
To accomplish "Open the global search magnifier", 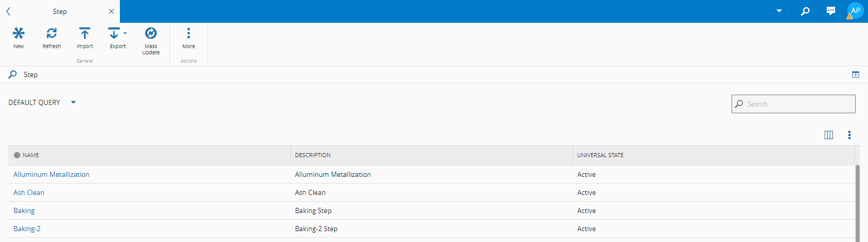I will (x=805, y=11).
